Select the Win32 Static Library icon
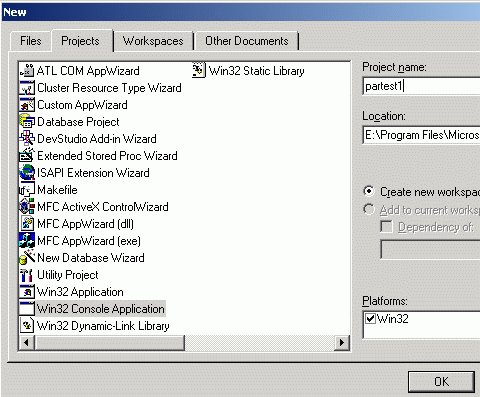The image size is (480, 397). pyautogui.click(x=199, y=71)
